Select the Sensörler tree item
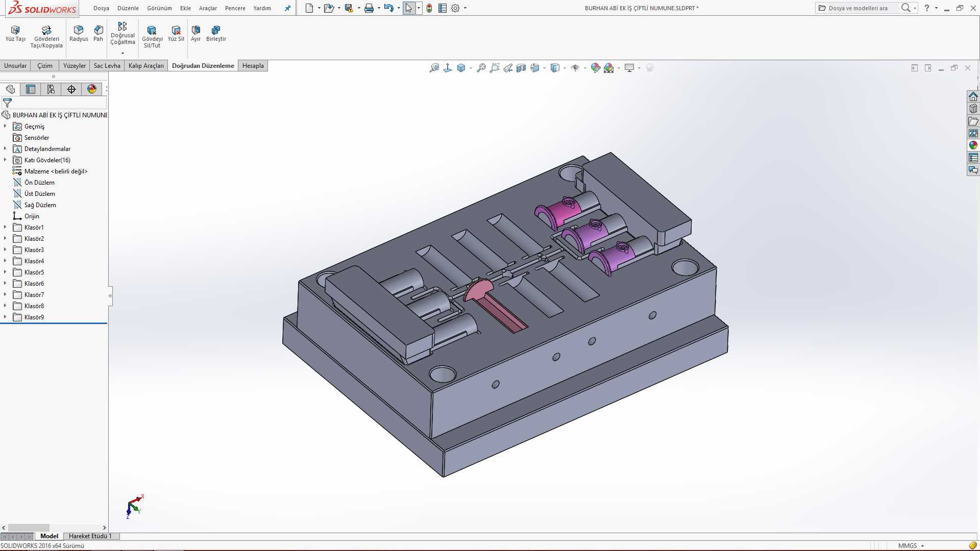 coord(37,138)
